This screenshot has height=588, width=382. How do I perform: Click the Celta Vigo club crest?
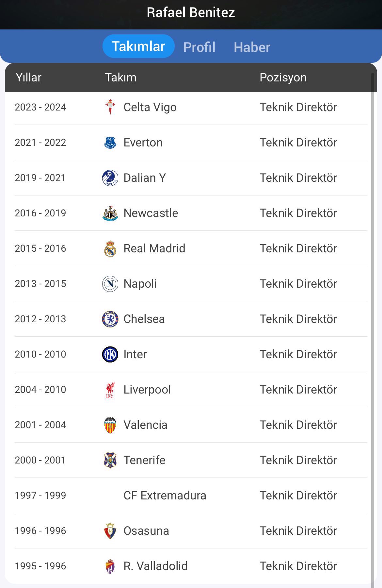click(110, 107)
